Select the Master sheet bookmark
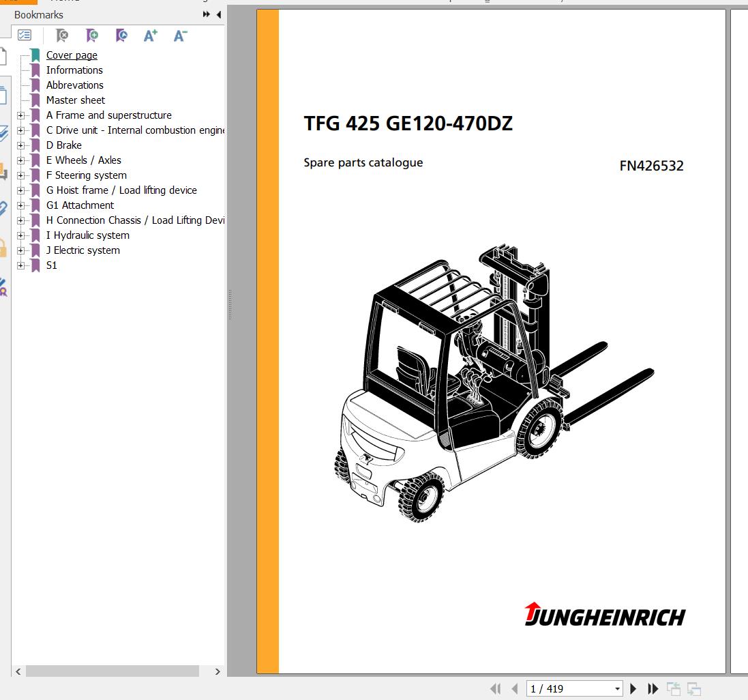 pyautogui.click(x=75, y=100)
